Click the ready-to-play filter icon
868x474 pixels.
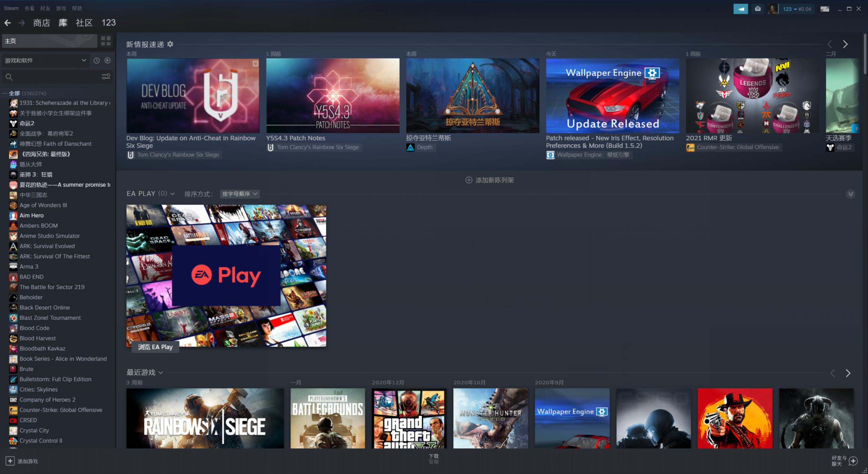click(108, 61)
